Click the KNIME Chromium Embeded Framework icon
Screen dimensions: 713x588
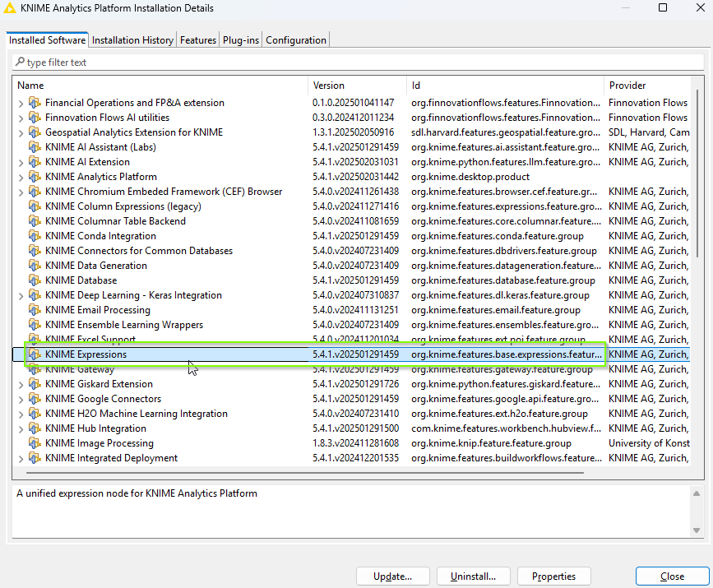35,192
